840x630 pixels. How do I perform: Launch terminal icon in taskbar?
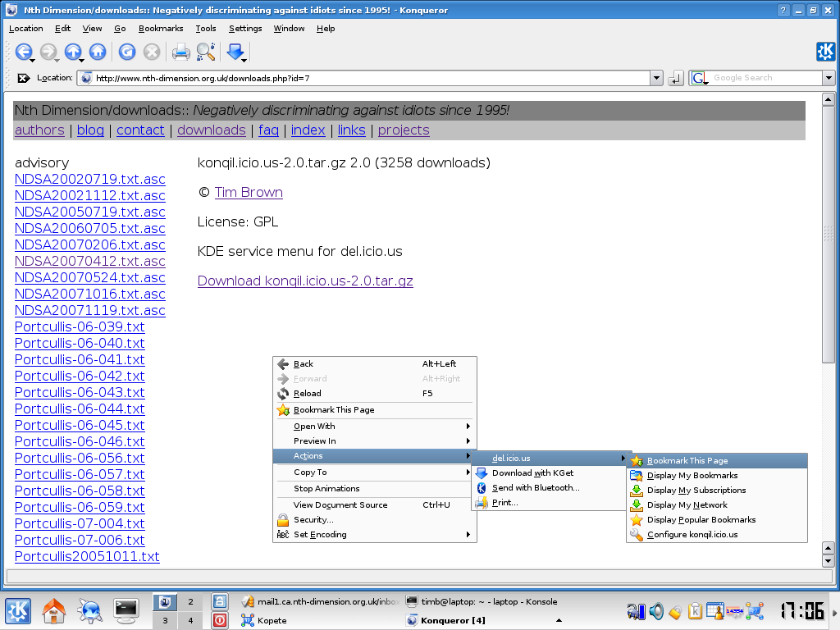[126, 610]
